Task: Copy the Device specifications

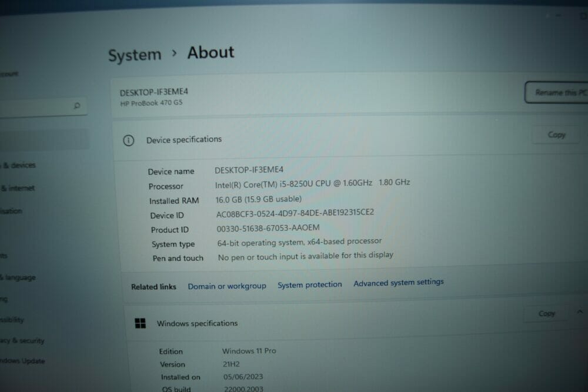Action: tap(556, 135)
